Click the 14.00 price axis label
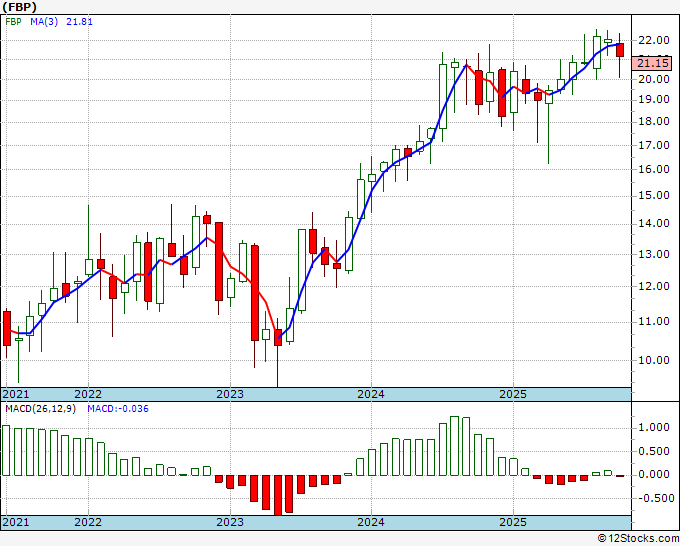This screenshot has width=680, height=546. pyautogui.click(x=654, y=223)
